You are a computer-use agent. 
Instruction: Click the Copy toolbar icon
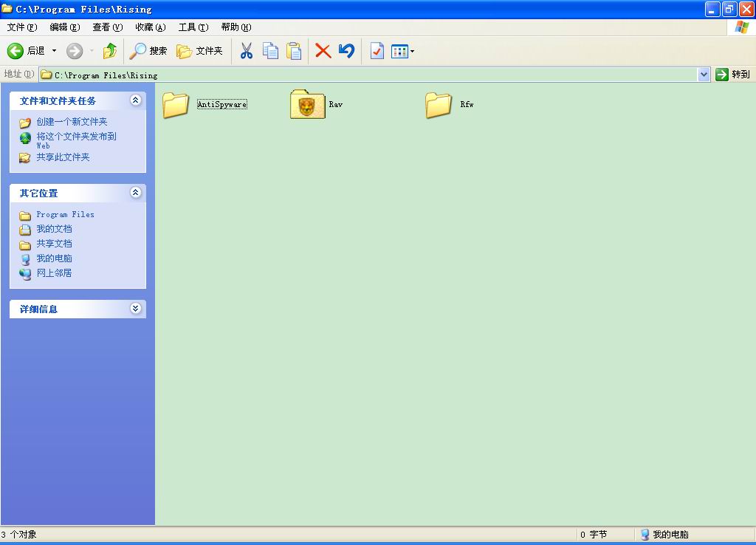pyautogui.click(x=270, y=51)
